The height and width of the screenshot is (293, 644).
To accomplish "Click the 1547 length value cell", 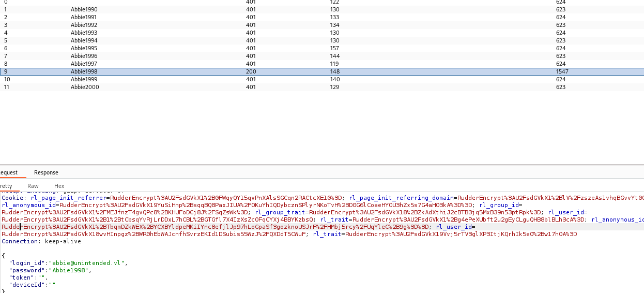I will click(562, 71).
